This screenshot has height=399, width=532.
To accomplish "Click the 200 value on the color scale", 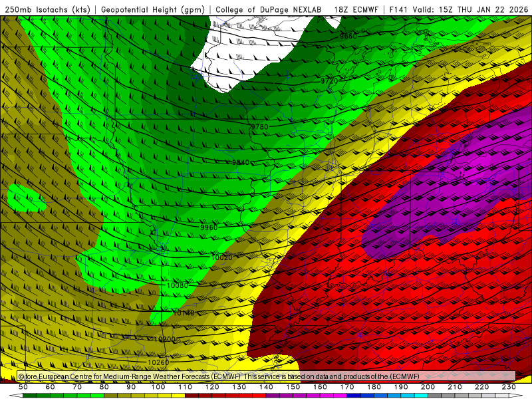I will [x=428, y=387].
